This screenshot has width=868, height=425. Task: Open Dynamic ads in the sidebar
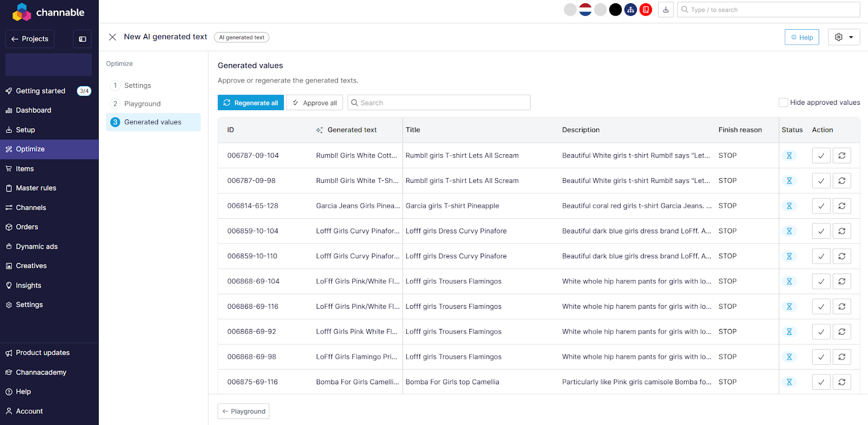(x=36, y=246)
